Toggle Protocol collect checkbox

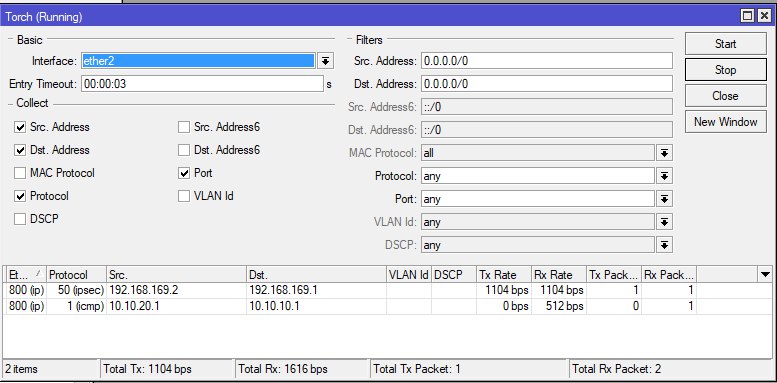[x=20, y=196]
